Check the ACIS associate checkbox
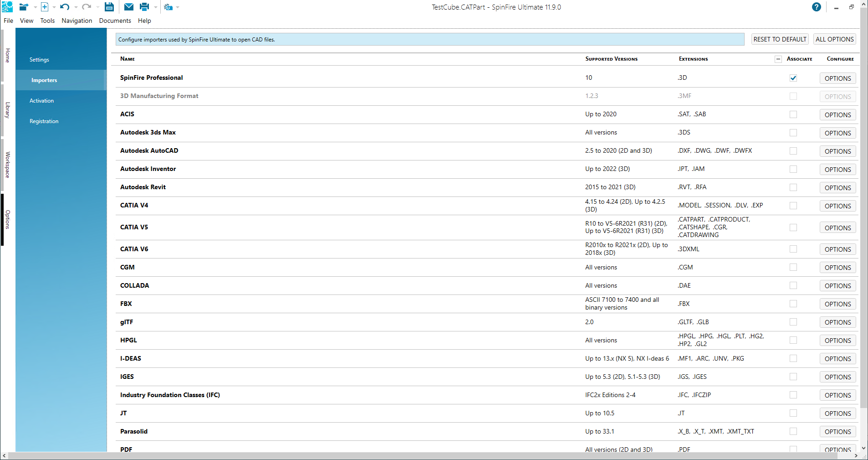Image resolution: width=868 pixels, height=460 pixels. (793, 114)
